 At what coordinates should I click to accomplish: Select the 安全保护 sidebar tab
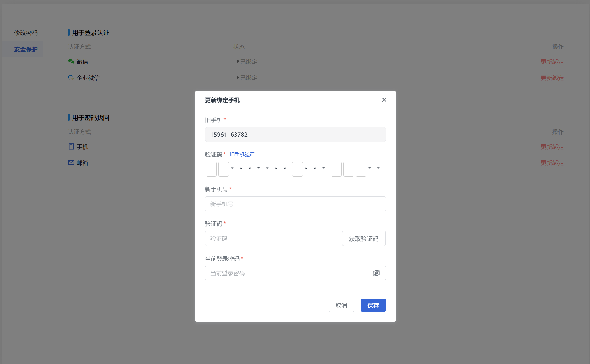point(26,49)
